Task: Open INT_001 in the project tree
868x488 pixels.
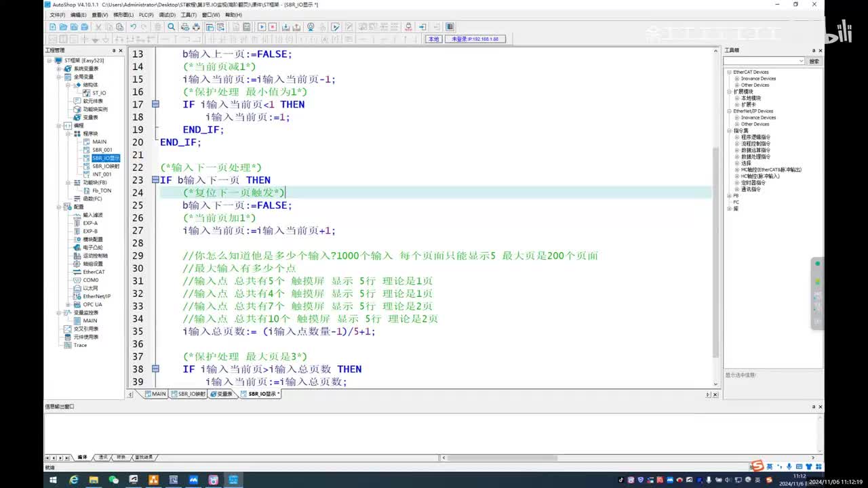Action: 102,174
